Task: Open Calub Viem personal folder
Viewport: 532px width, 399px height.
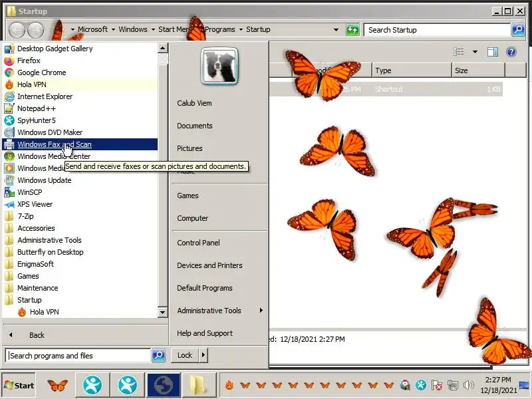Action: [x=194, y=103]
